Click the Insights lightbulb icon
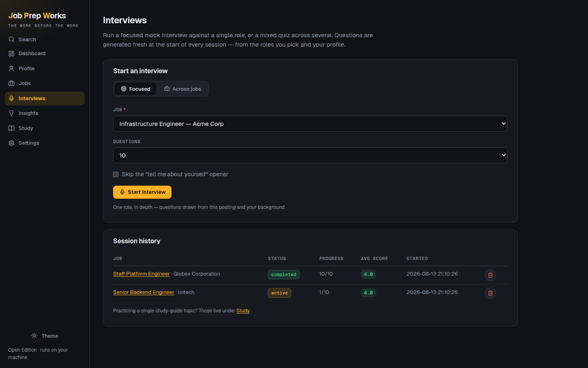Viewport: 588px width, 368px height. point(11,113)
